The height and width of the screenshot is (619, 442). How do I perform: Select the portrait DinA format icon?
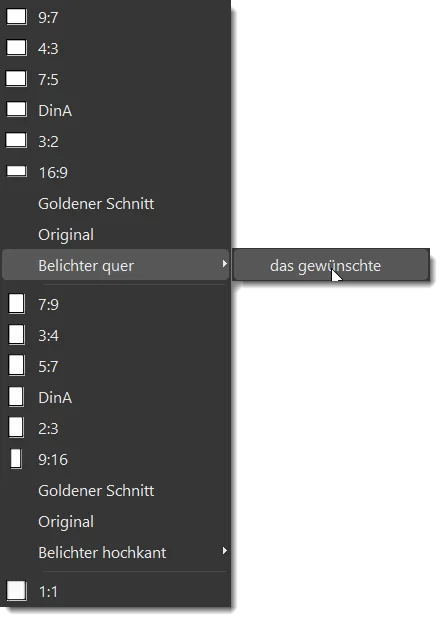pos(16,397)
